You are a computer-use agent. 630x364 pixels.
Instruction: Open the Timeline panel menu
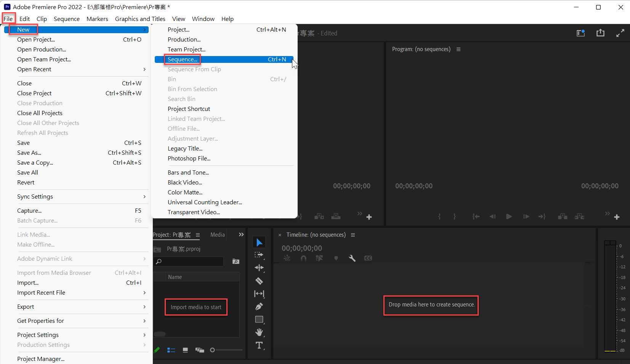[x=353, y=235]
